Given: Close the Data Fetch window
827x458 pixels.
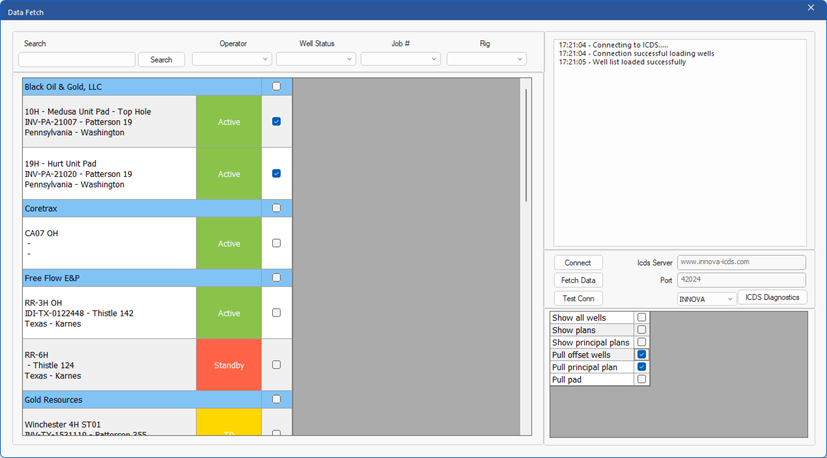Looking at the screenshot, I should 811,8.
